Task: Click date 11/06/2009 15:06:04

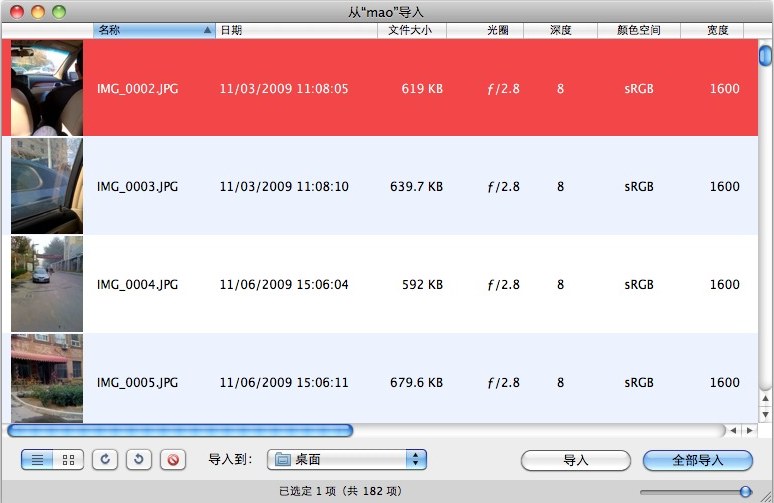Action: [x=284, y=285]
